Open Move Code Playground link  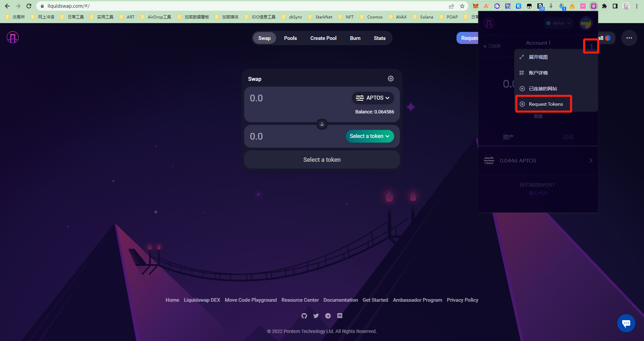(x=251, y=300)
